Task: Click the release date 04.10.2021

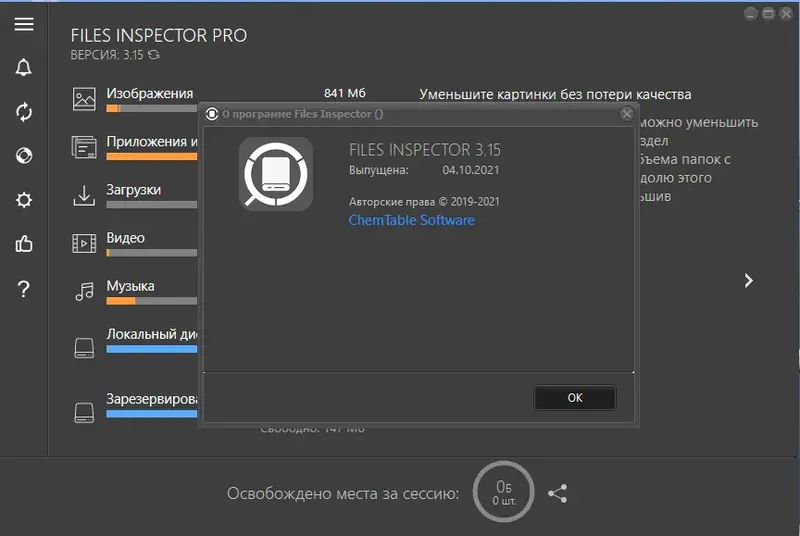Action: click(x=471, y=170)
